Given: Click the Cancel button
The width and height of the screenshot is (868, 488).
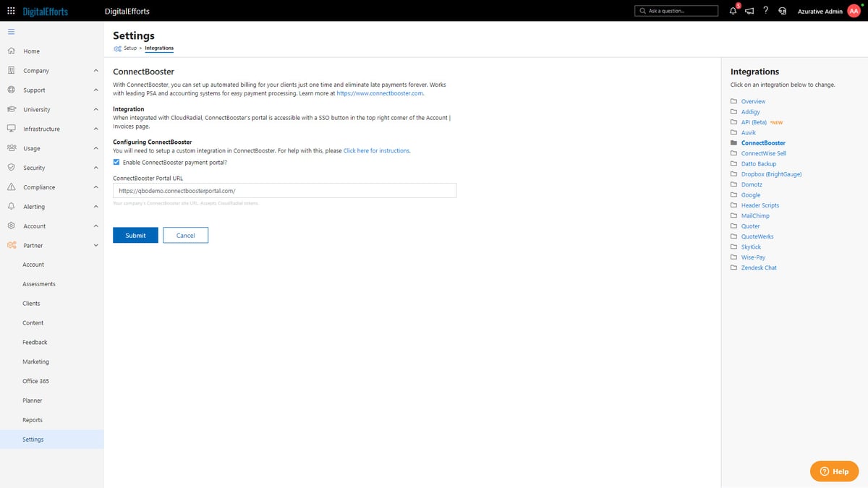Looking at the screenshot, I should tap(186, 235).
